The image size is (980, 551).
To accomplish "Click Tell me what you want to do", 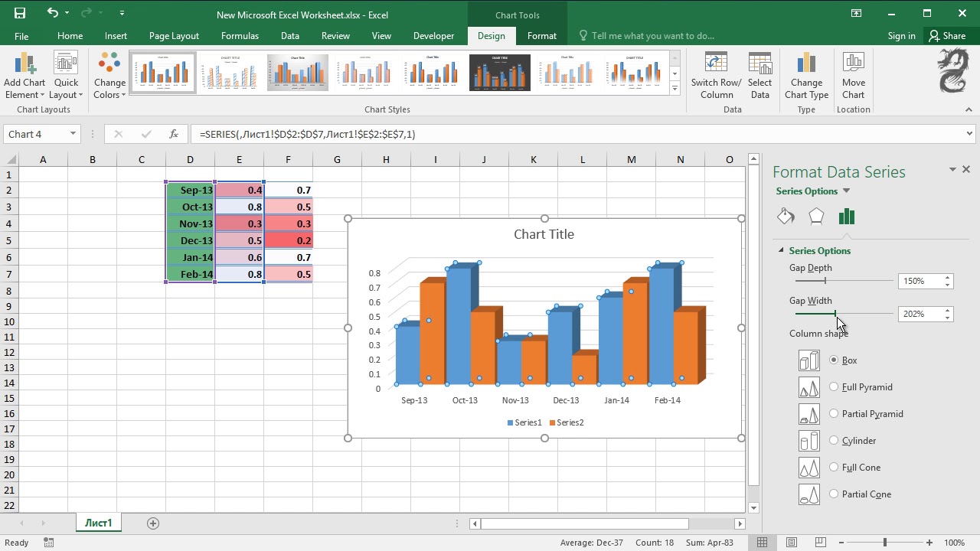I will (x=652, y=36).
